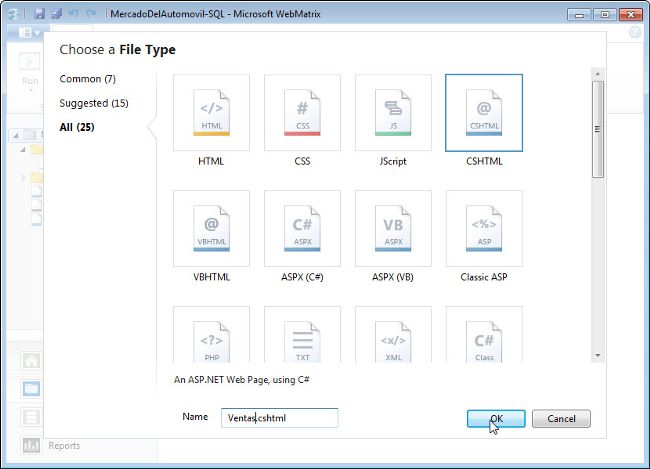This screenshot has height=469, width=650.
Task: Click the Help question mark icon
Action: (x=635, y=32)
